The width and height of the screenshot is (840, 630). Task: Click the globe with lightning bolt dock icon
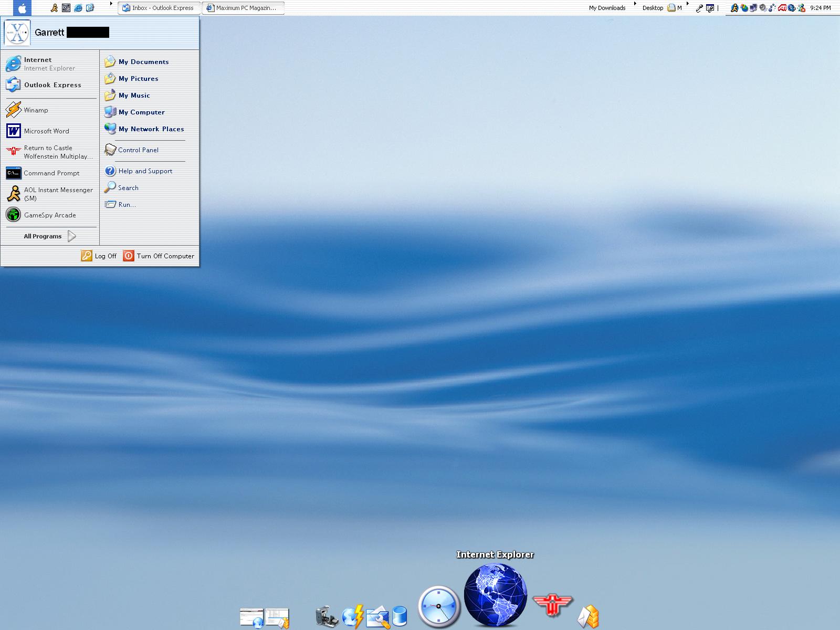point(353,617)
